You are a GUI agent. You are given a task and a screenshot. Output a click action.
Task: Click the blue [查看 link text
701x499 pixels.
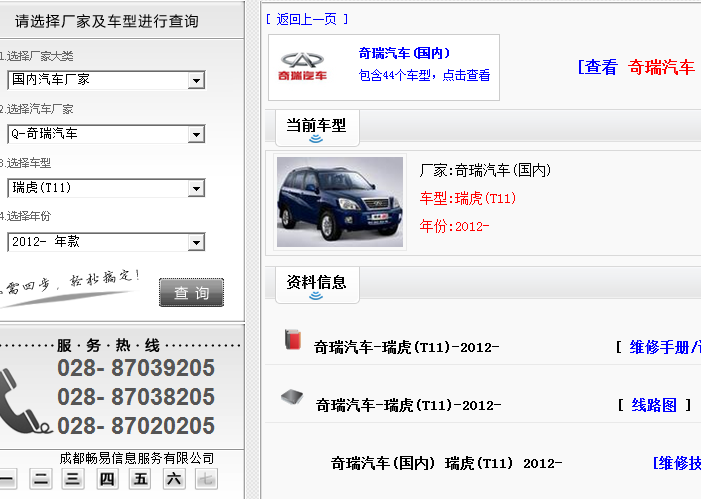(x=598, y=67)
